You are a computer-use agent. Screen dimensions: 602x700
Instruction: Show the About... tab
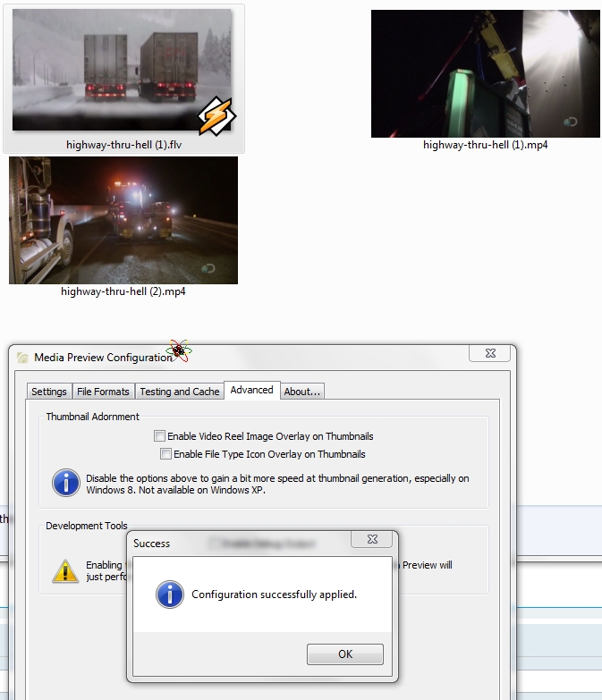pos(302,392)
